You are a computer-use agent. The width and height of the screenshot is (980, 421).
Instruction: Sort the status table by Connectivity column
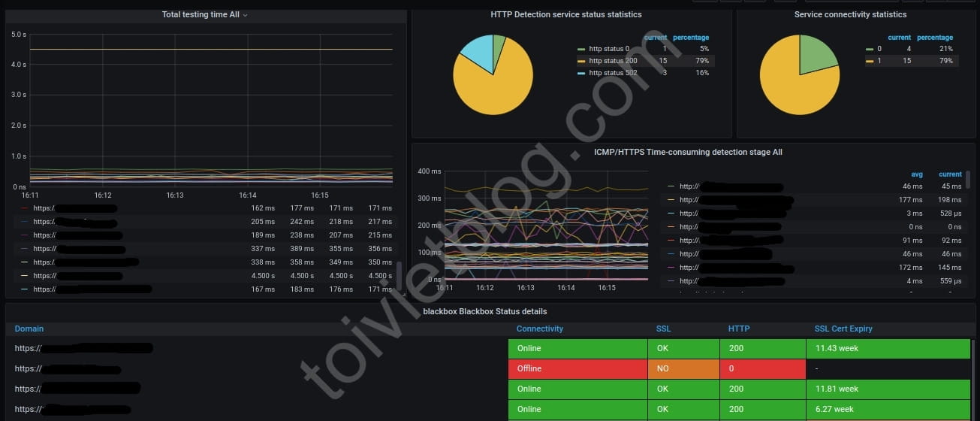(540, 329)
